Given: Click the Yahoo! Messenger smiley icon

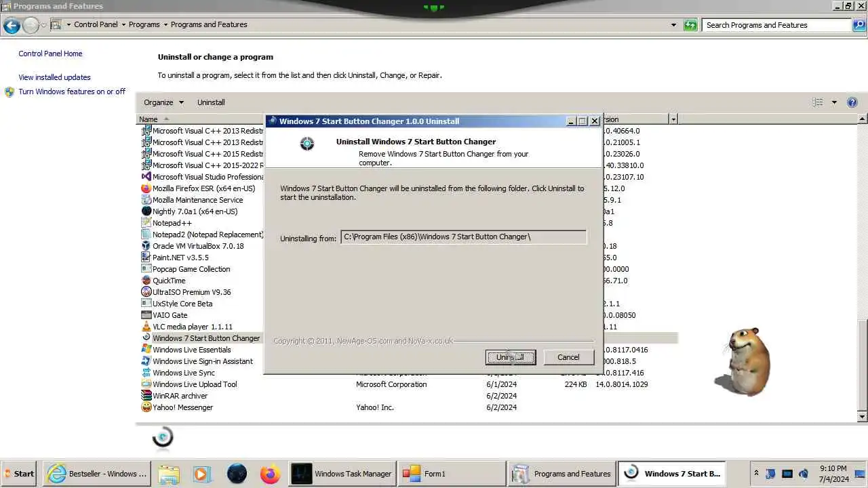Looking at the screenshot, I should point(146,407).
